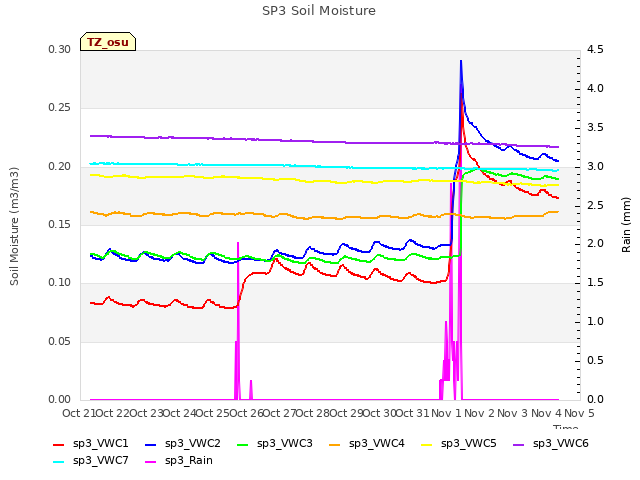This screenshot has width=640, height=480.
Task: Click the sp3_VWC2 legend entry
Action: pos(183,444)
